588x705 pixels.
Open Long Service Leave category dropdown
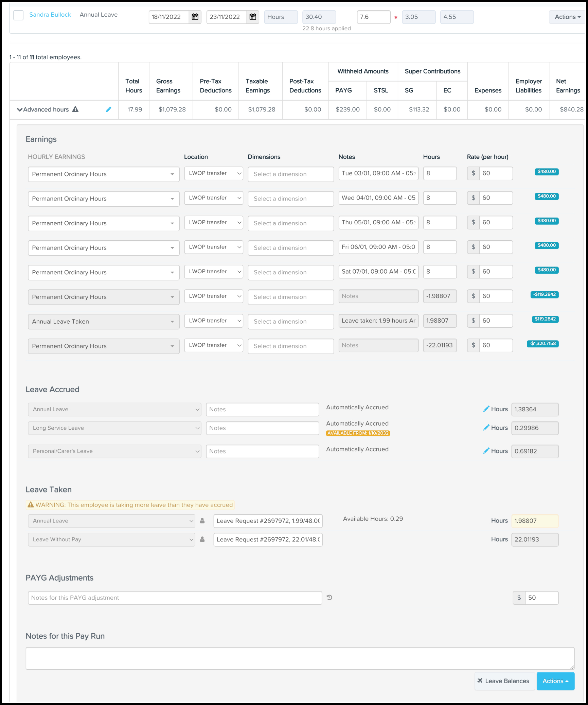114,428
